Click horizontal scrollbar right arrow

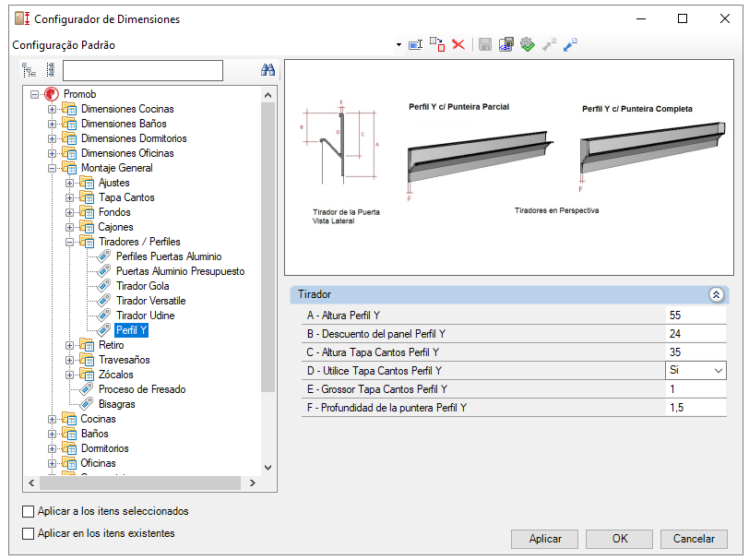pyautogui.click(x=253, y=483)
